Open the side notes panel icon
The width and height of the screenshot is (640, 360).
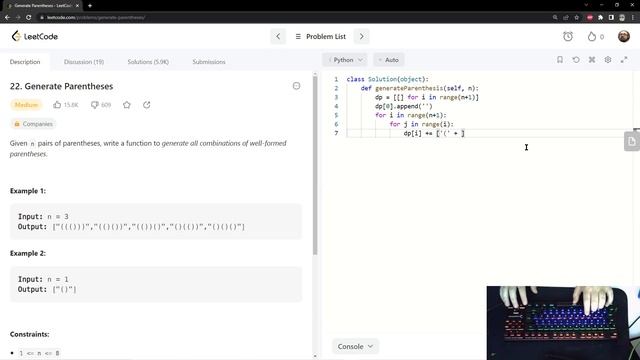(x=631, y=141)
